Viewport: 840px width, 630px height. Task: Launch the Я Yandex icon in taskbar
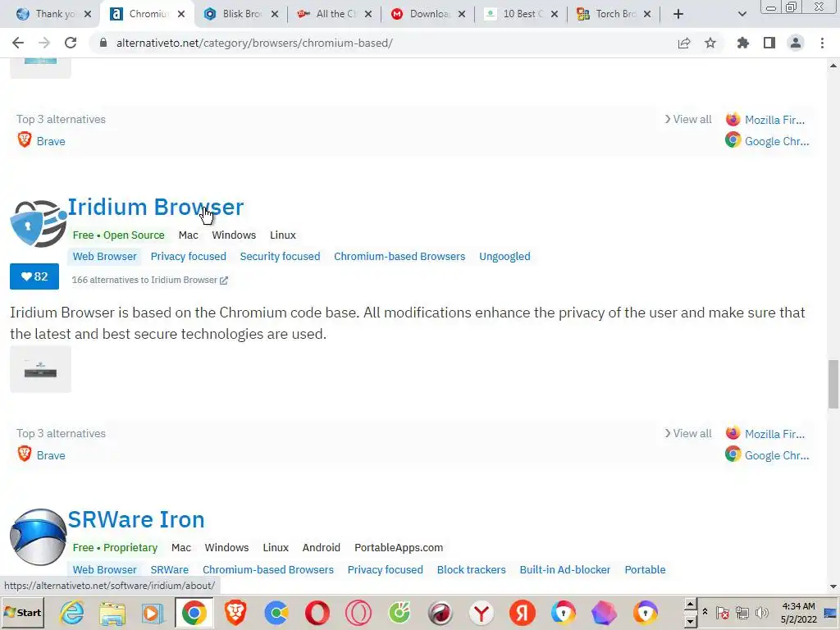coord(523,612)
